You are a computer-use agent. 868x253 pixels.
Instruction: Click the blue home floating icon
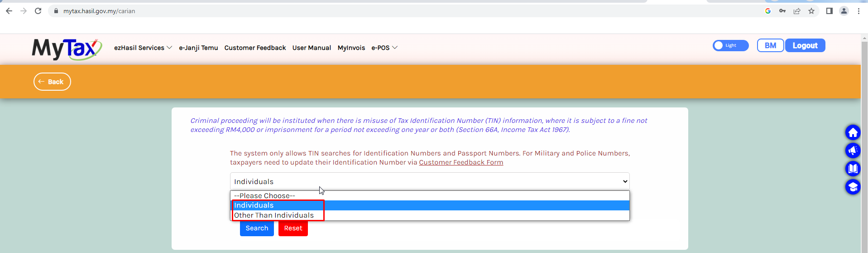853,132
